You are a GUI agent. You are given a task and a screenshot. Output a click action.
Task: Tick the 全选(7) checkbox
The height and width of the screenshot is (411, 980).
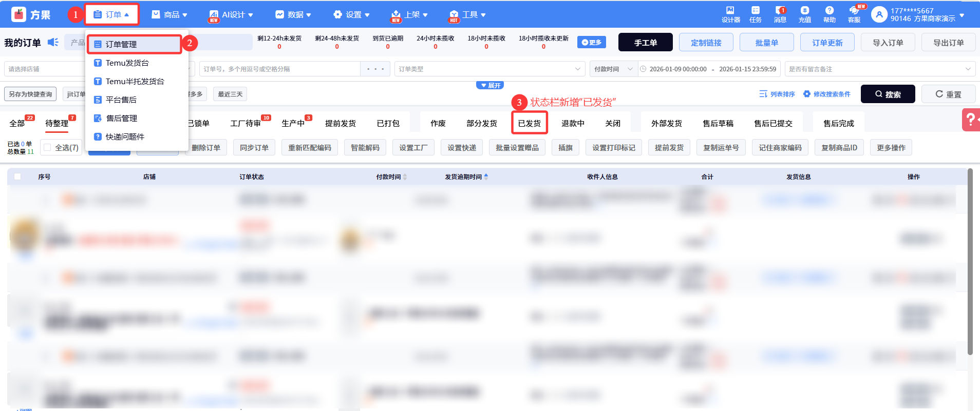(x=48, y=148)
